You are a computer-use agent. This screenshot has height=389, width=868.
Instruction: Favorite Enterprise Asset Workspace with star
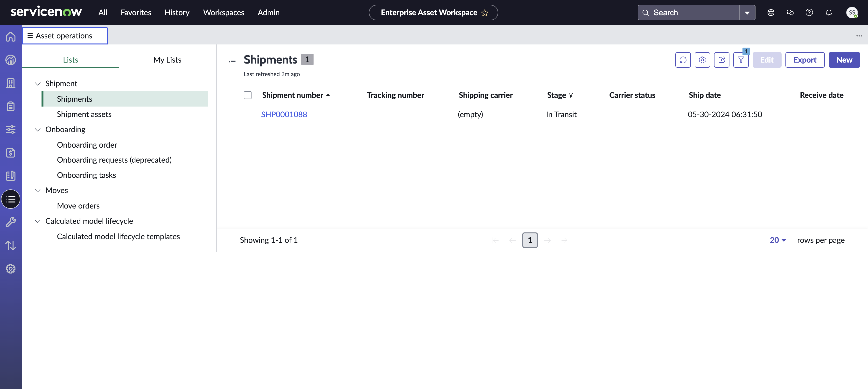click(484, 13)
